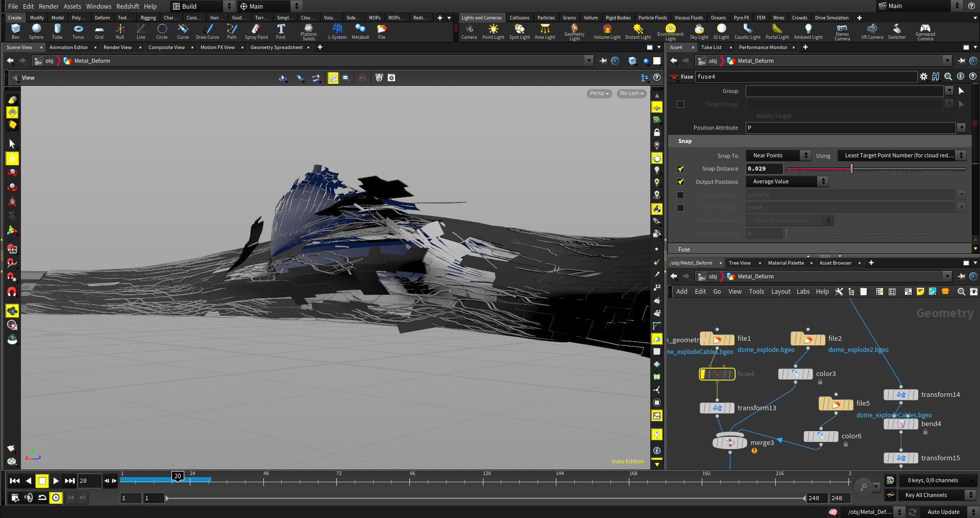
Task: Toggle audio mute speaker on playbar
Action: pyautogui.click(x=29, y=498)
